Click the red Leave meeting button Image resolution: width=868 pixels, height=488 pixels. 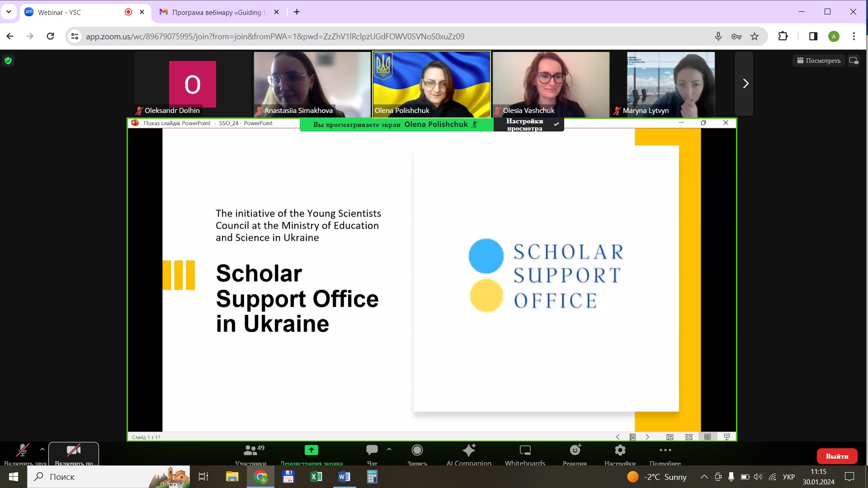pos(837,456)
